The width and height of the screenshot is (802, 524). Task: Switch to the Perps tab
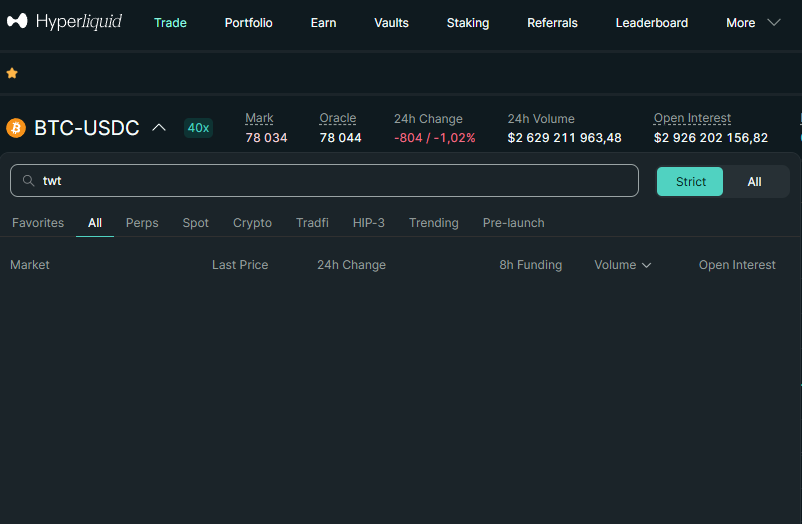pos(142,223)
